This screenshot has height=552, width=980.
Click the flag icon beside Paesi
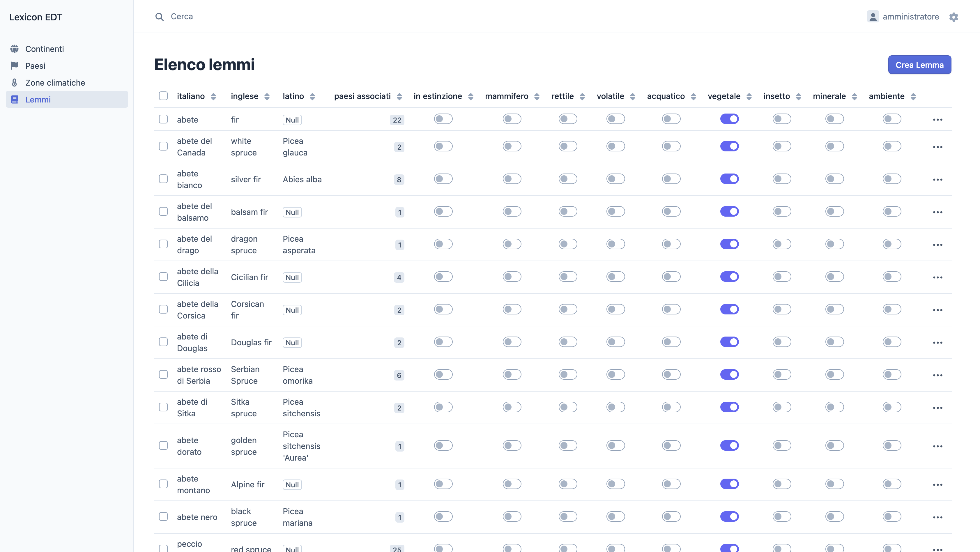point(15,66)
